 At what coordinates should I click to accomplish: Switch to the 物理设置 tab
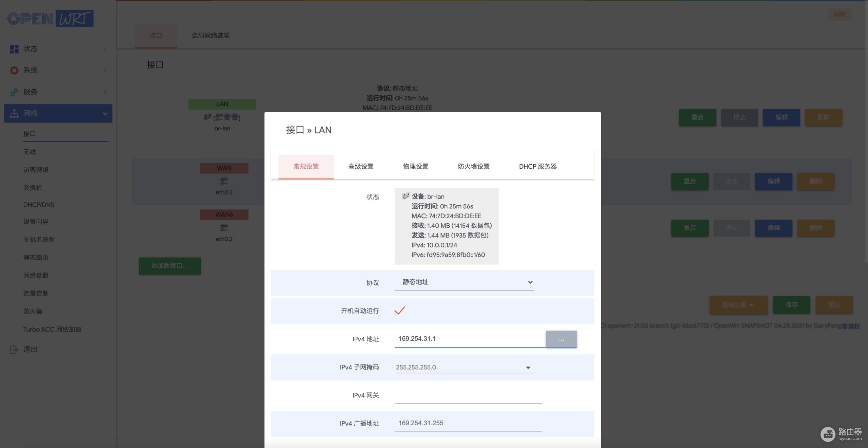tap(416, 166)
